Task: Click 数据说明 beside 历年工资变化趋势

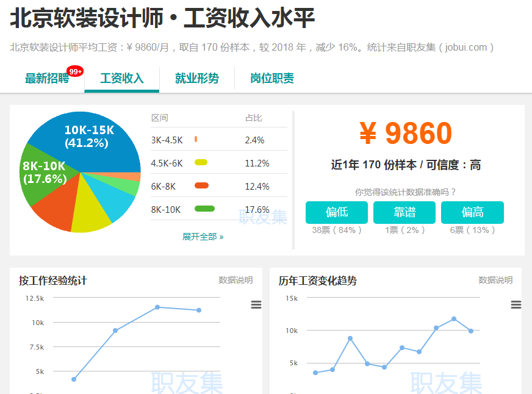Action: click(495, 280)
